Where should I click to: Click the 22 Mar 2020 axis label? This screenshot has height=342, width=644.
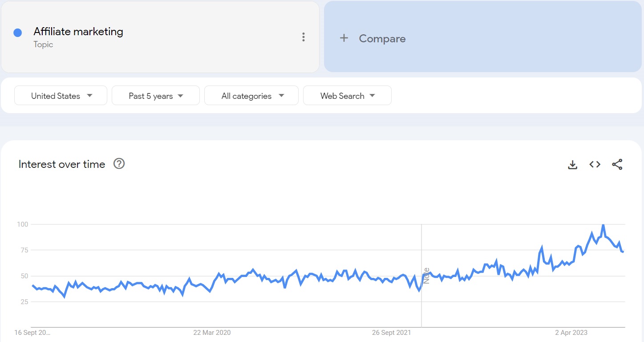point(213,332)
